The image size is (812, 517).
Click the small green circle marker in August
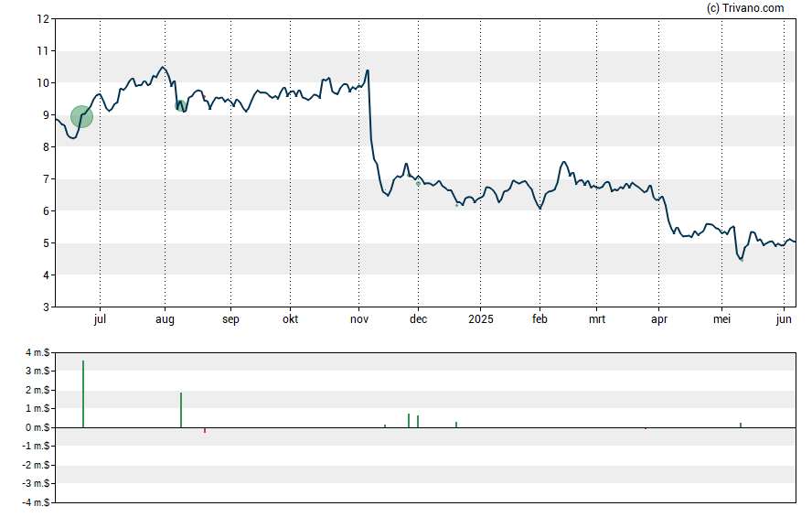click(181, 105)
